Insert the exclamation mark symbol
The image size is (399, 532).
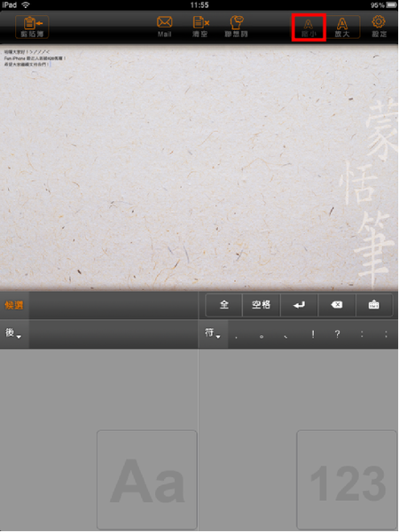click(x=312, y=334)
